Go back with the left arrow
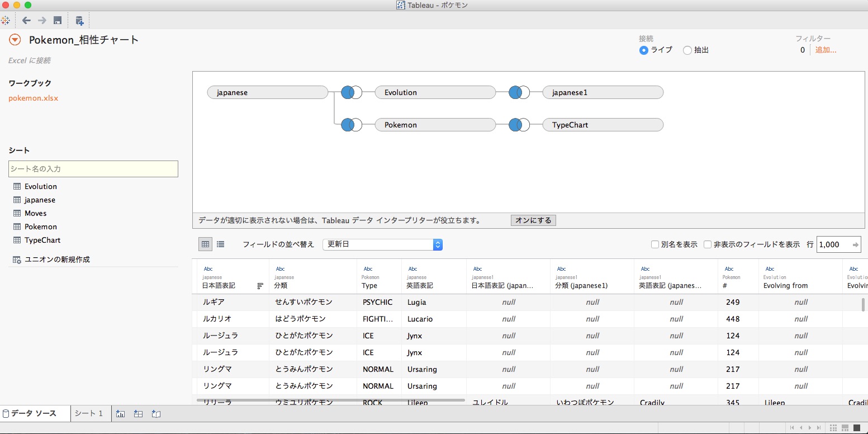 (26, 21)
